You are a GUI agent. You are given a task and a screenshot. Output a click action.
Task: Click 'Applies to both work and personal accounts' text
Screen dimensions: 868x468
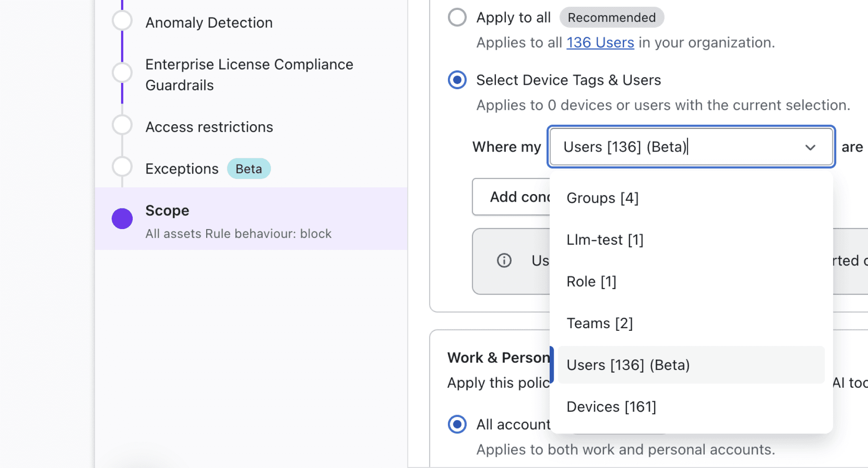pos(625,450)
